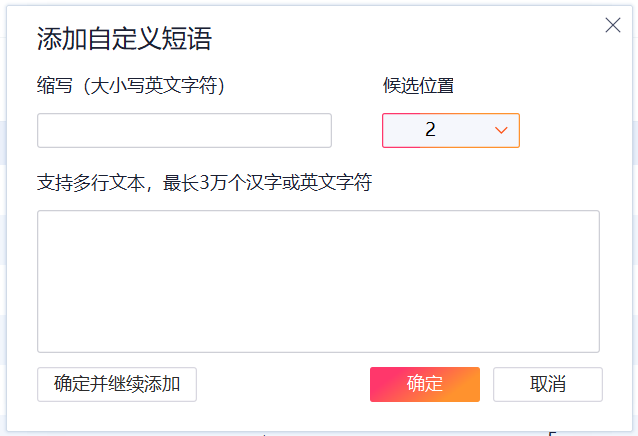Click inside the multi-line phrase text area
Image resolution: width=638 pixels, height=436 pixels.
[x=318, y=281]
